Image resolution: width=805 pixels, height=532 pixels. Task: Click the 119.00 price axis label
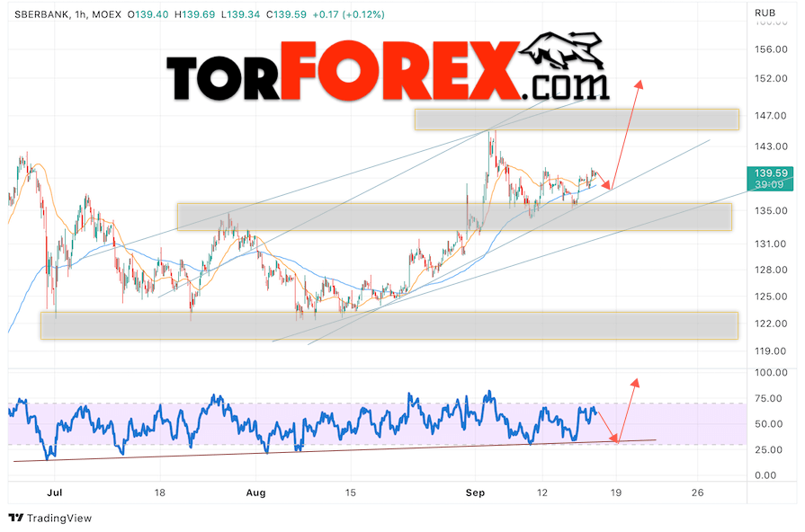coord(771,351)
